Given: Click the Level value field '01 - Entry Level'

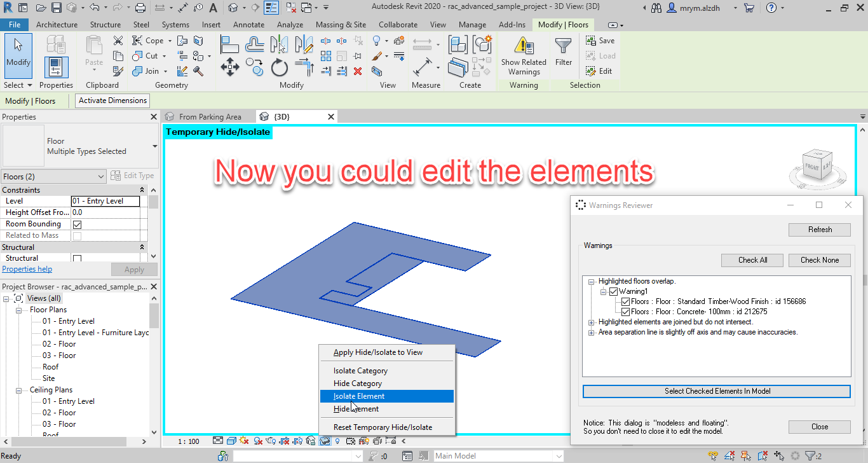Looking at the screenshot, I should [105, 201].
